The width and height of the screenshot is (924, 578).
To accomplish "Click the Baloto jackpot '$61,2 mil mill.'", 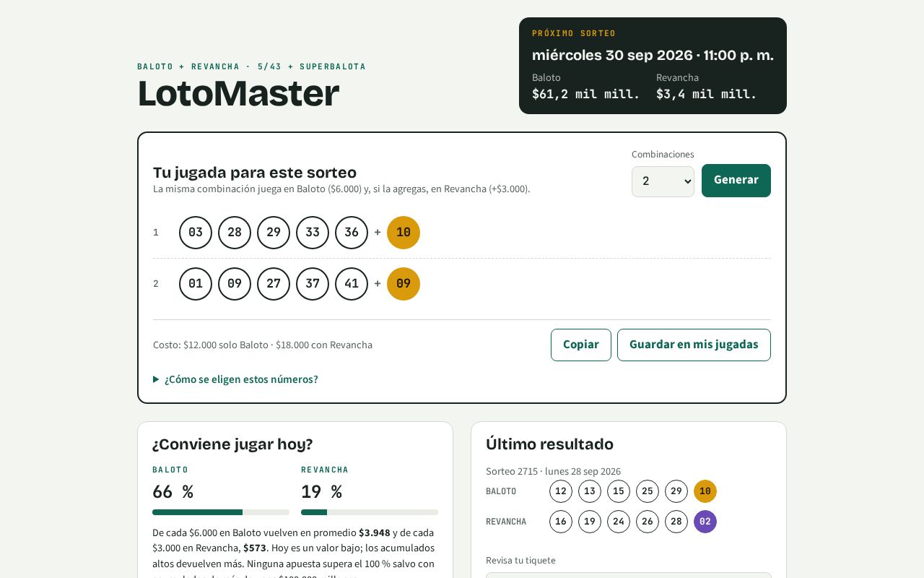I will 586,94.
